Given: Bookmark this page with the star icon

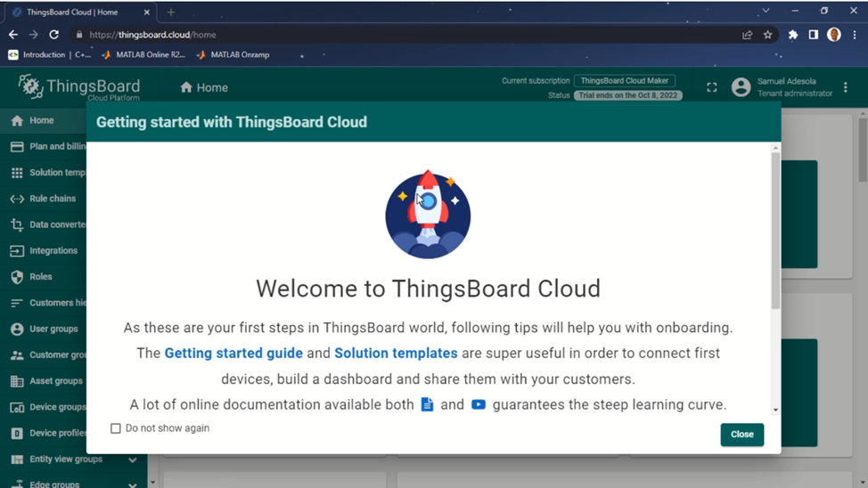Looking at the screenshot, I should point(768,35).
